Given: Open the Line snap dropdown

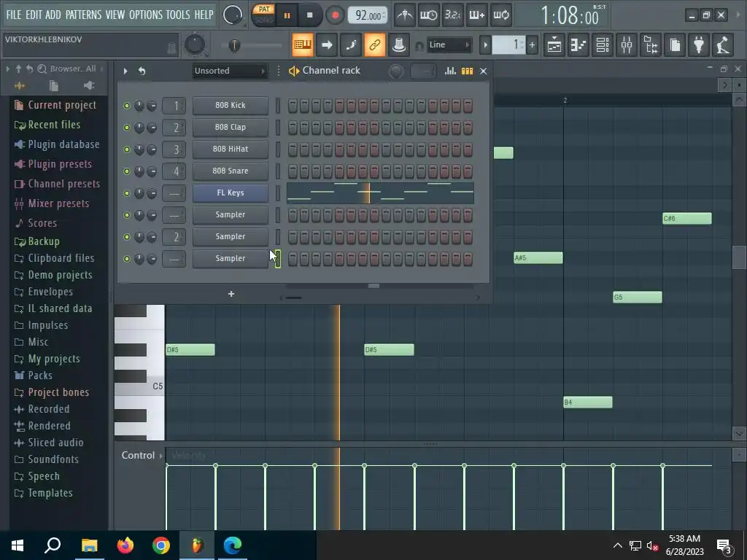Looking at the screenshot, I should click(x=449, y=45).
